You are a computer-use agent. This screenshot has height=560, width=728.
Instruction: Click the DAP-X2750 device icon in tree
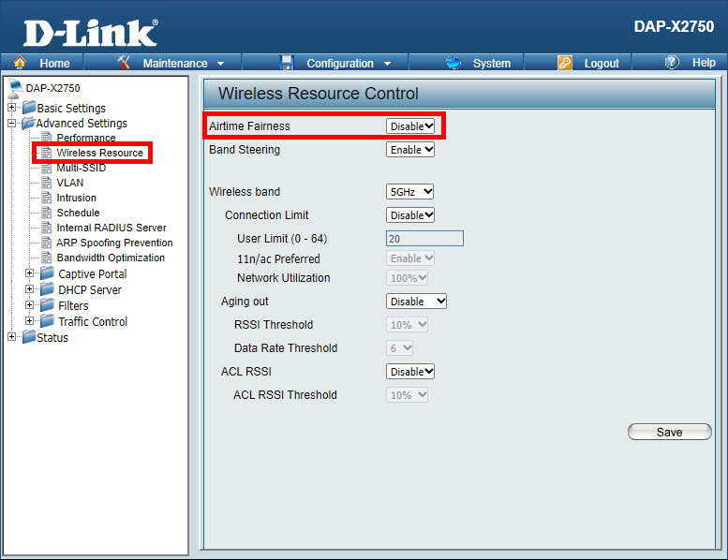[x=15, y=88]
